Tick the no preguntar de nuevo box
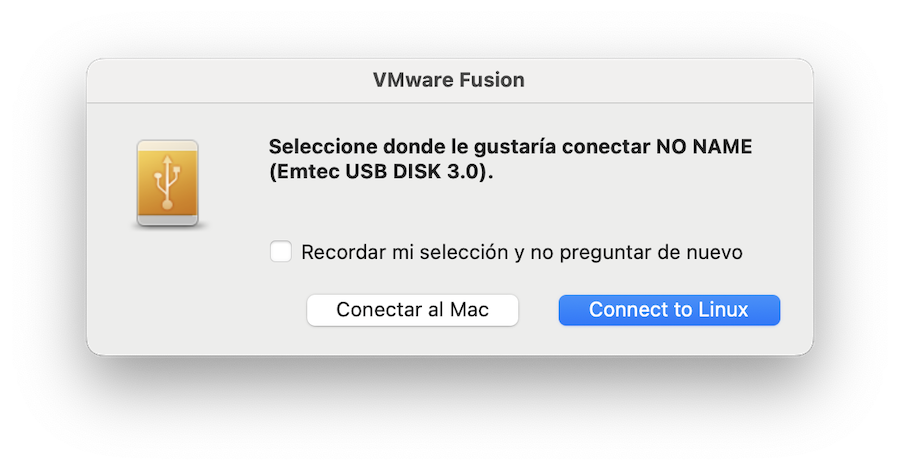900x470 pixels. [x=281, y=251]
